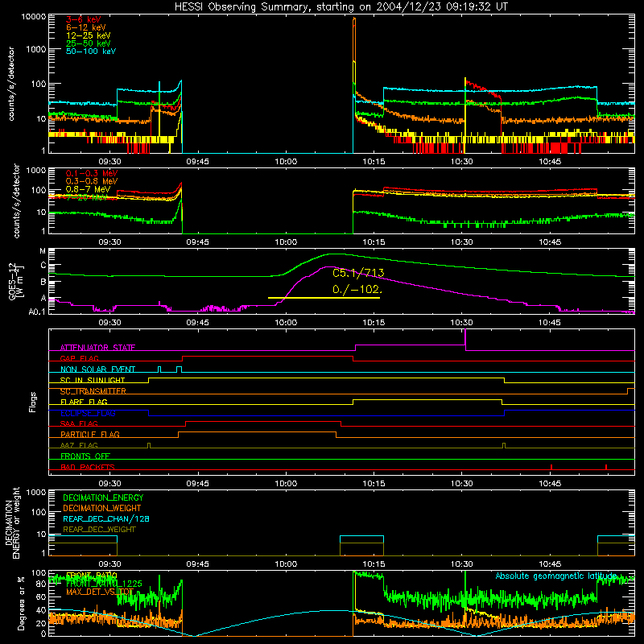Click the ATTENUATOR_STATE flag label
Viewport: 644px width, 644px height.
pyautogui.click(x=97, y=348)
